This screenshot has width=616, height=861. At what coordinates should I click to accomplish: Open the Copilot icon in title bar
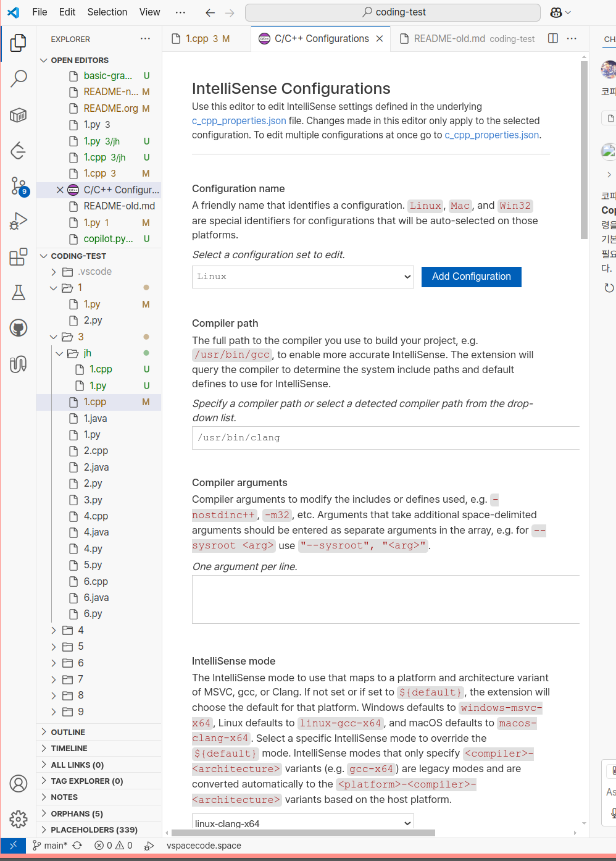point(556,12)
